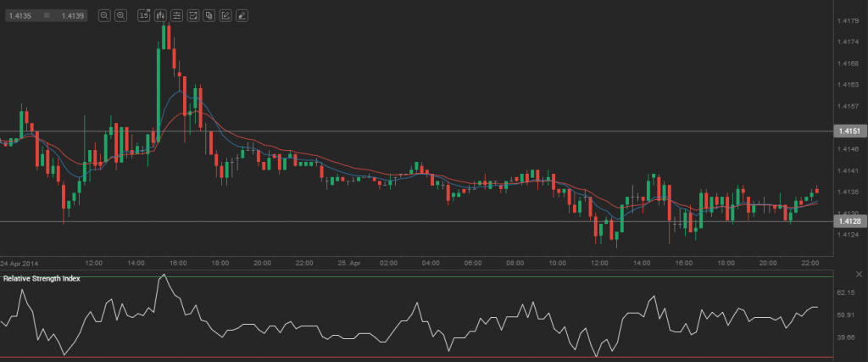Open the candlestick chart type menu
Viewport: 868px width, 362px height.
(160, 15)
